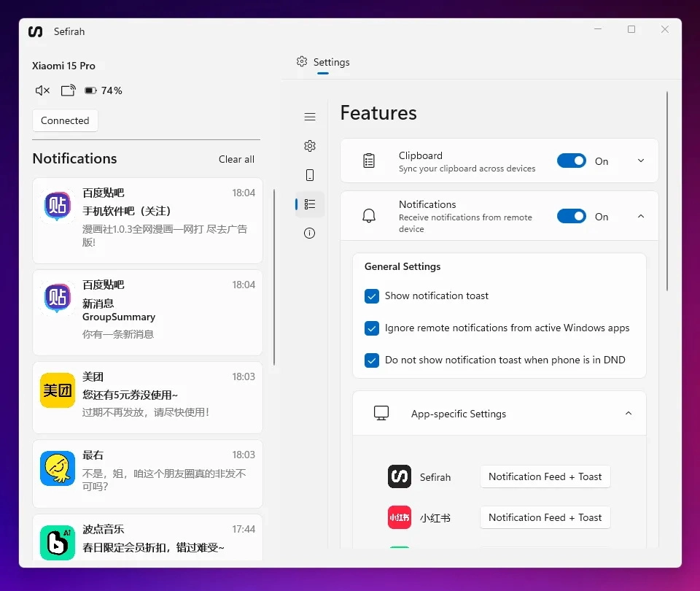Click the notifications list scrollbar
Image resolution: width=700 pixels, height=591 pixels.
tap(274, 277)
